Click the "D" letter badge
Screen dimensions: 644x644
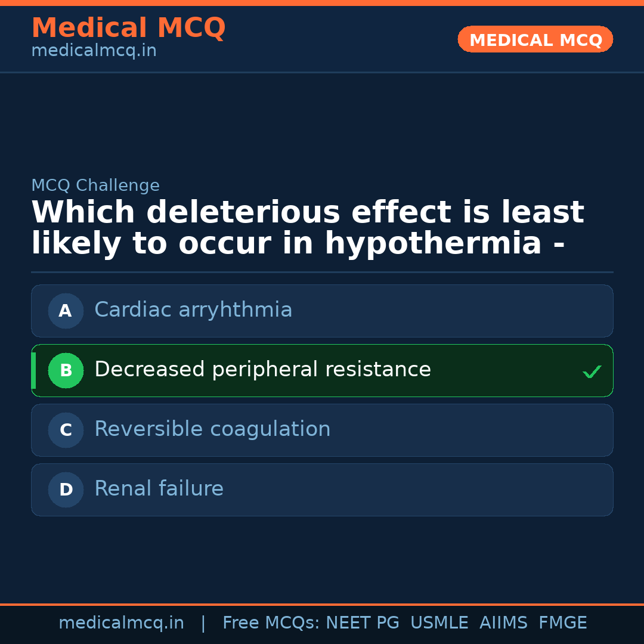(x=66, y=490)
